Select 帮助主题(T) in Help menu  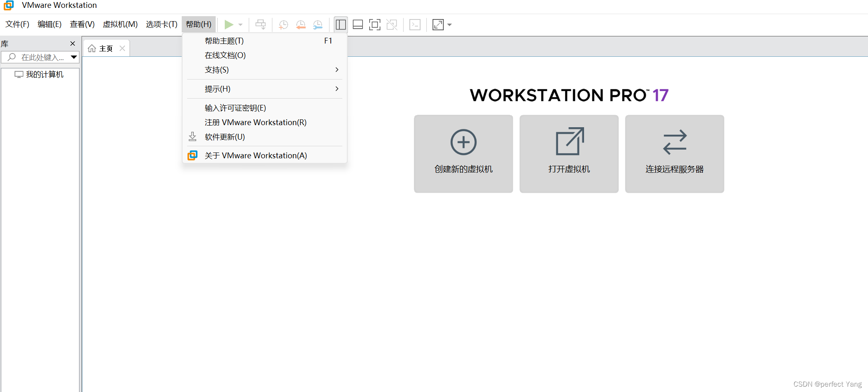(x=265, y=41)
